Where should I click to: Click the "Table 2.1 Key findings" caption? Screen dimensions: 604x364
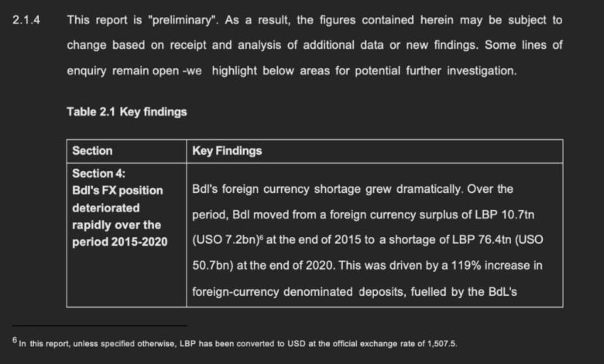pyautogui.click(x=127, y=112)
